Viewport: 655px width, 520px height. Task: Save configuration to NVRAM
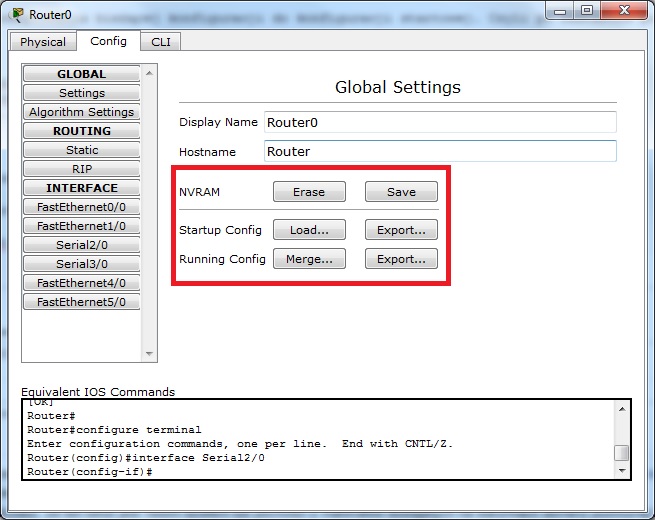[x=401, y=192]
